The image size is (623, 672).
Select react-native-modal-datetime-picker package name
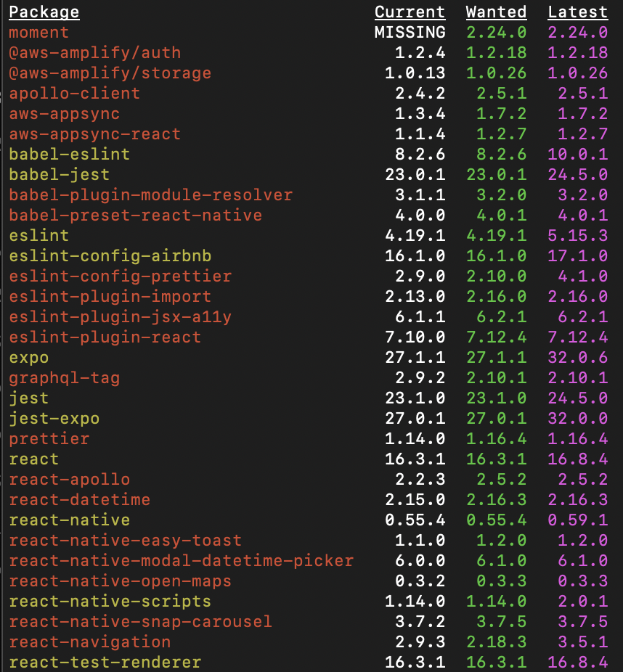181,561
